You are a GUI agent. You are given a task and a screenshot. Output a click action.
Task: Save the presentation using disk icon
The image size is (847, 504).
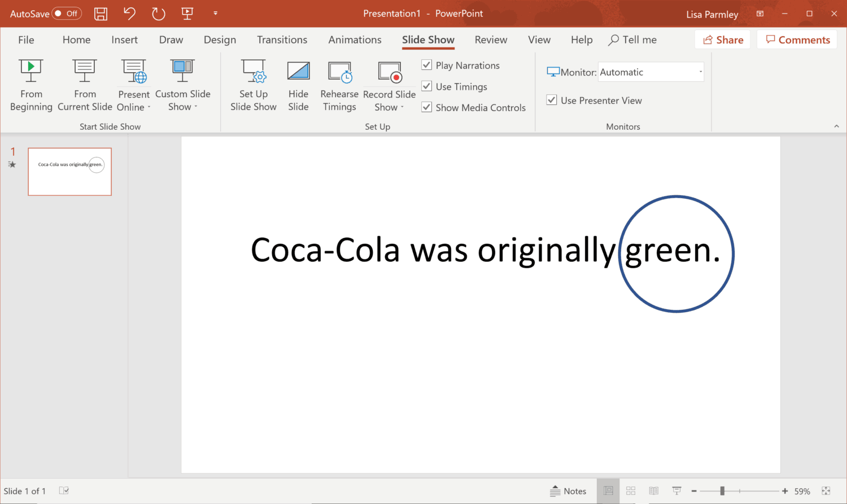101,14
